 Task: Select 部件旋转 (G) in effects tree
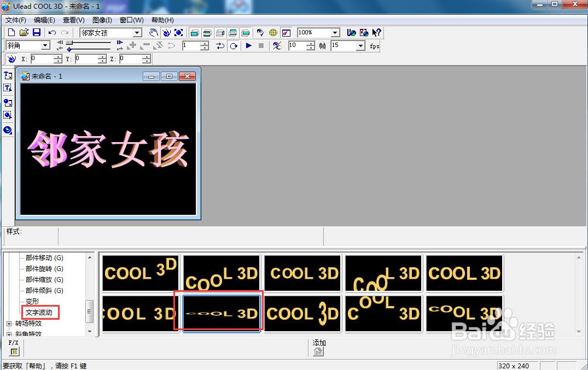click(x=44, y=269)
